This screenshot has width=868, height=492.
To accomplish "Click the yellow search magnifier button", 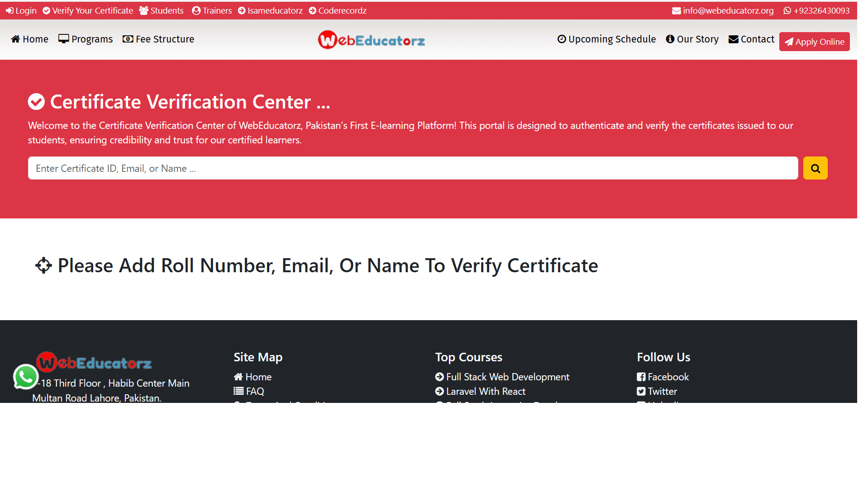I will click(x=815, y=168).
